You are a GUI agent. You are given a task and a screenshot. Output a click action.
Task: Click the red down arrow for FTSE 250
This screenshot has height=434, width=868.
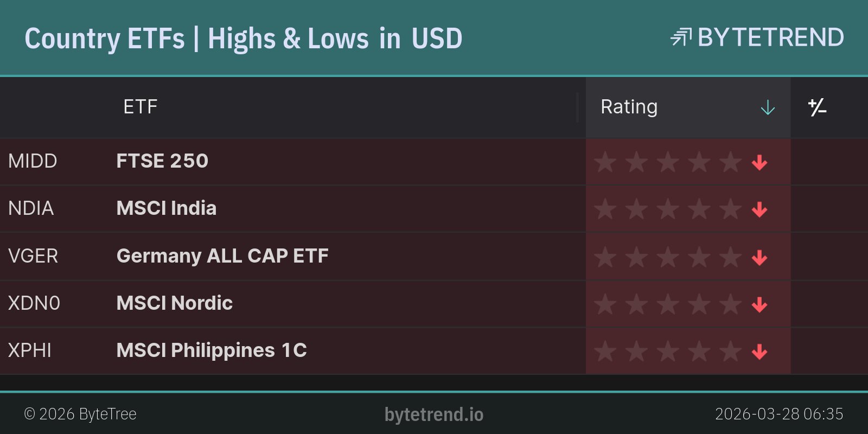click(759, 162)
